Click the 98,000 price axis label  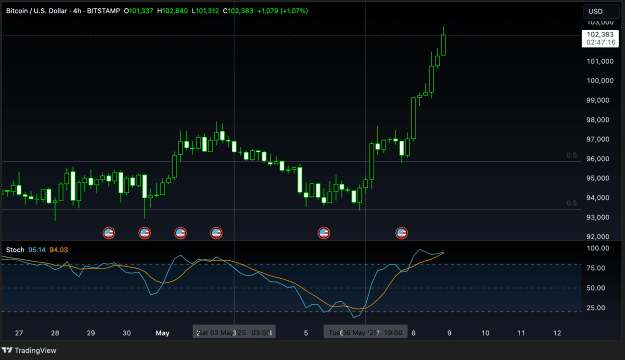click(x=598, y=120)
